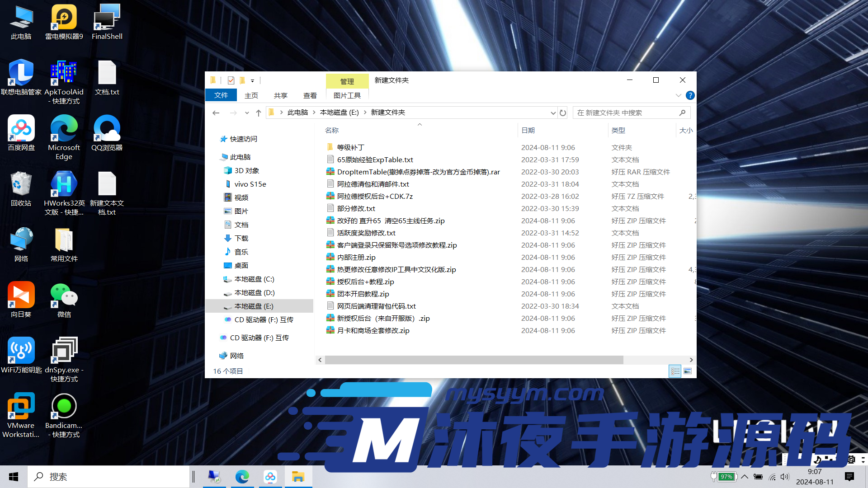Switch to details view layout
The width and height of the screenshot is (868, 488).
pyautogui.click(x=675, y=371)
